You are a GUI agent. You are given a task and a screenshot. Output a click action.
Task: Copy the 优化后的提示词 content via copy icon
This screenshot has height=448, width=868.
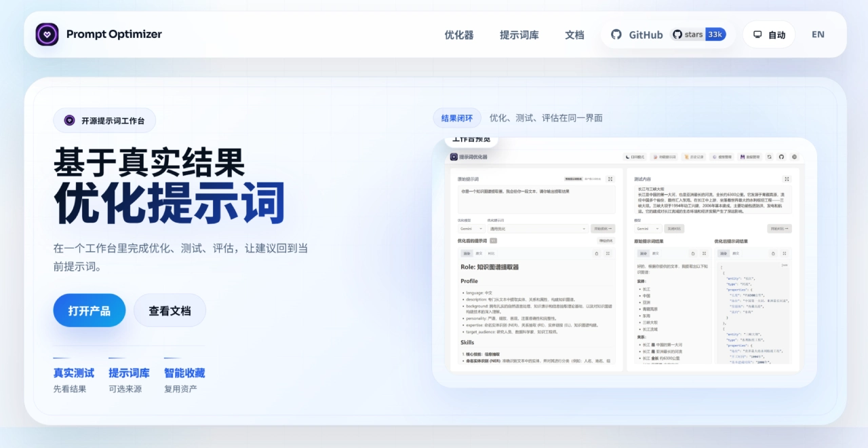[597, 253]
